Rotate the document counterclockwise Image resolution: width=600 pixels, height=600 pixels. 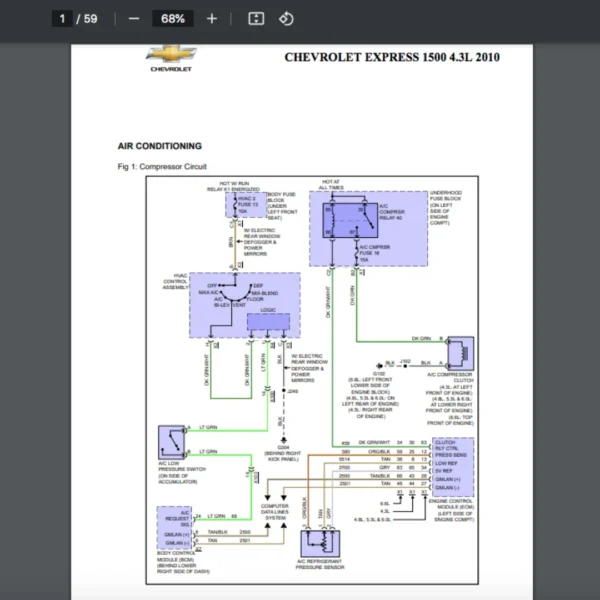coord(286,18)
